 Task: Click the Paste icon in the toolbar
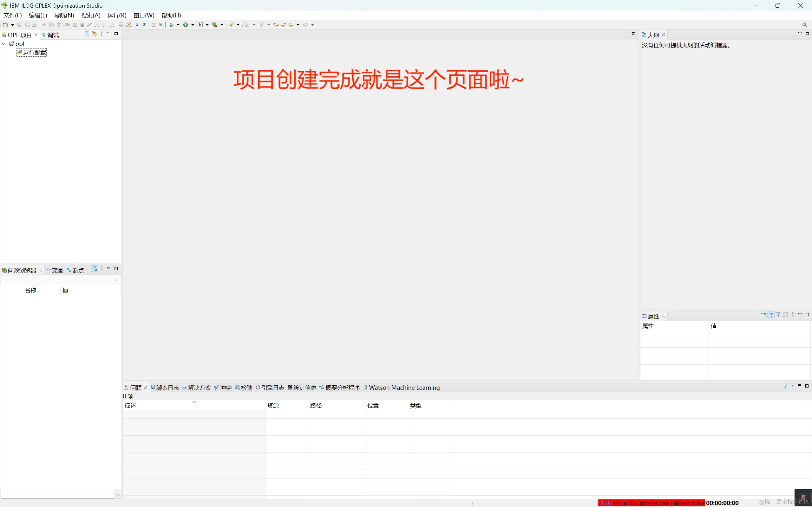click(x=59, y=24)
